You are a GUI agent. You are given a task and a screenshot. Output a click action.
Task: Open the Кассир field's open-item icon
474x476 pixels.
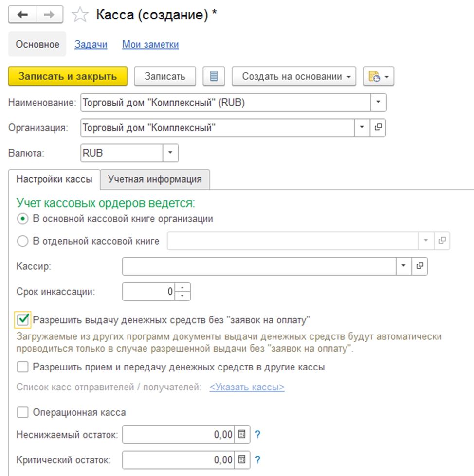coord(419,266)
